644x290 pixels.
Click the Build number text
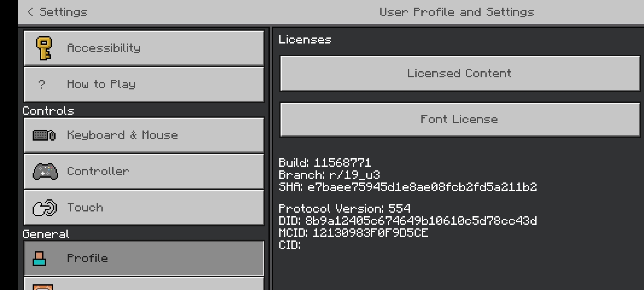point(325,163)
